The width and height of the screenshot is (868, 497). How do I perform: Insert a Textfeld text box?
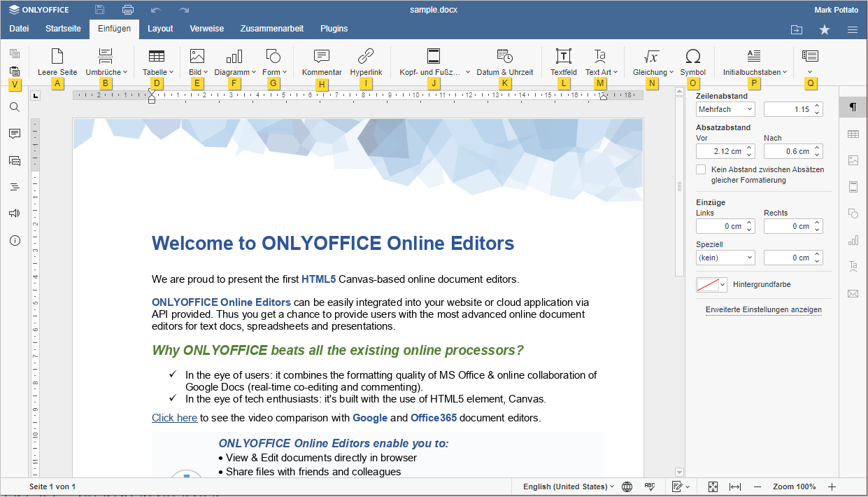[564, 62]
